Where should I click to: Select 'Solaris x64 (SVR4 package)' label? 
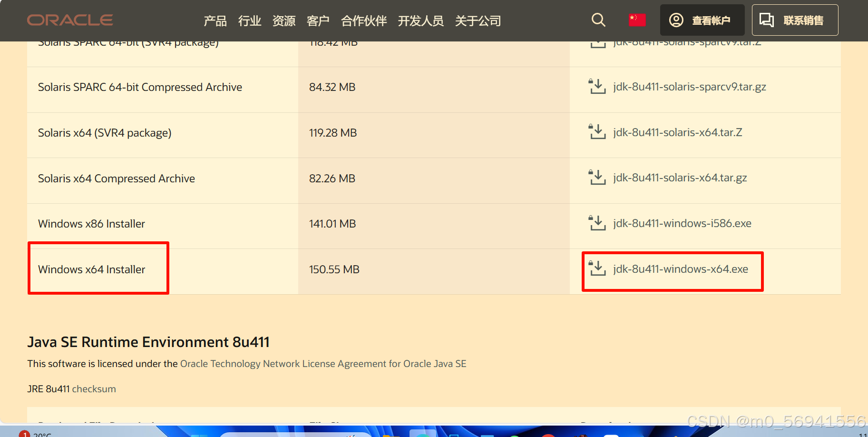pos(105,133)
